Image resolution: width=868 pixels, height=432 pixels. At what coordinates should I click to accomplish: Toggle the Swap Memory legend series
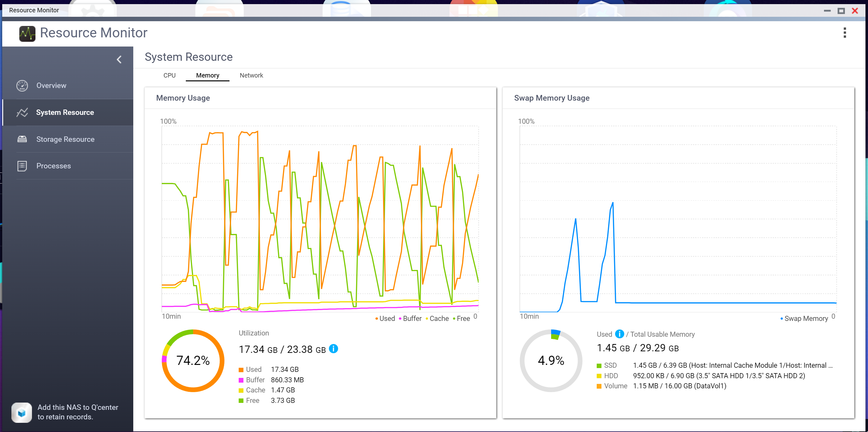coord(805,318)
